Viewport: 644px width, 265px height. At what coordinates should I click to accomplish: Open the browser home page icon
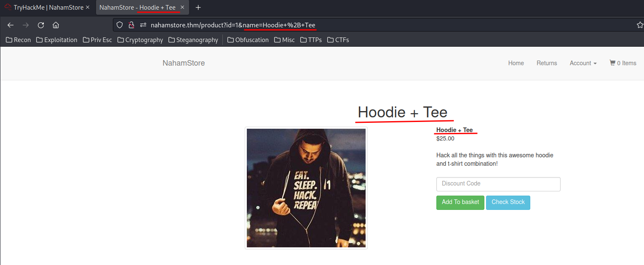56,25
